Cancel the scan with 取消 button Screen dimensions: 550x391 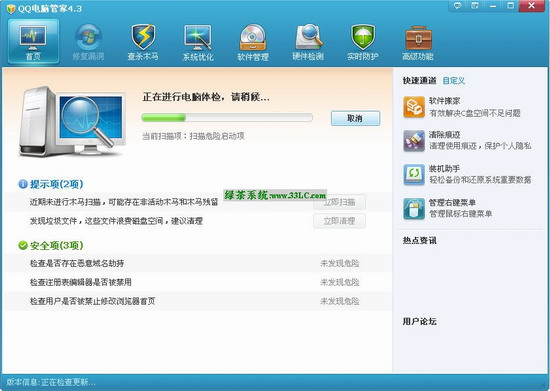pos(355,118)
